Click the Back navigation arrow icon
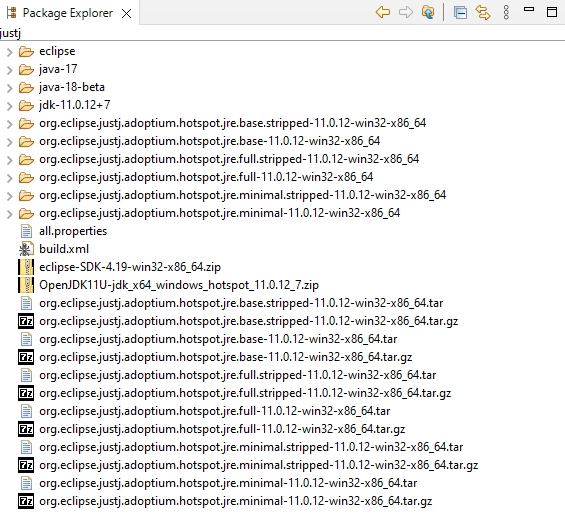The image size is (565, 514). [383, 12]
